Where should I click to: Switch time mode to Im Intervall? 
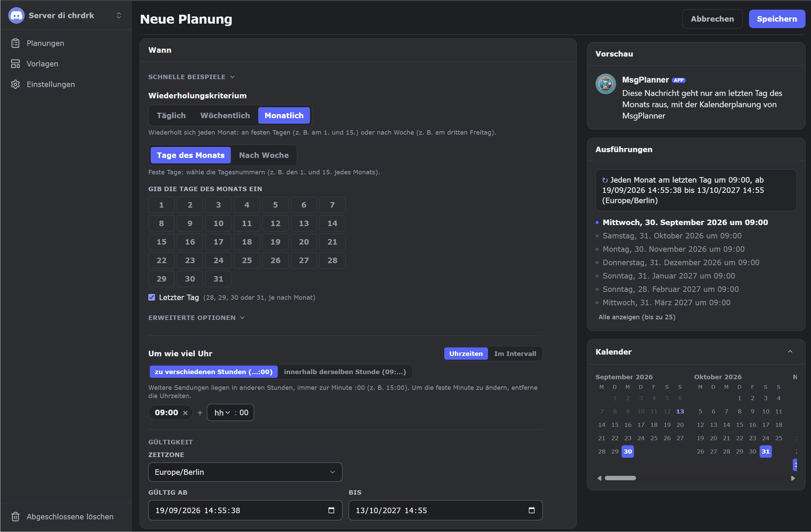(x=515, y=354)
